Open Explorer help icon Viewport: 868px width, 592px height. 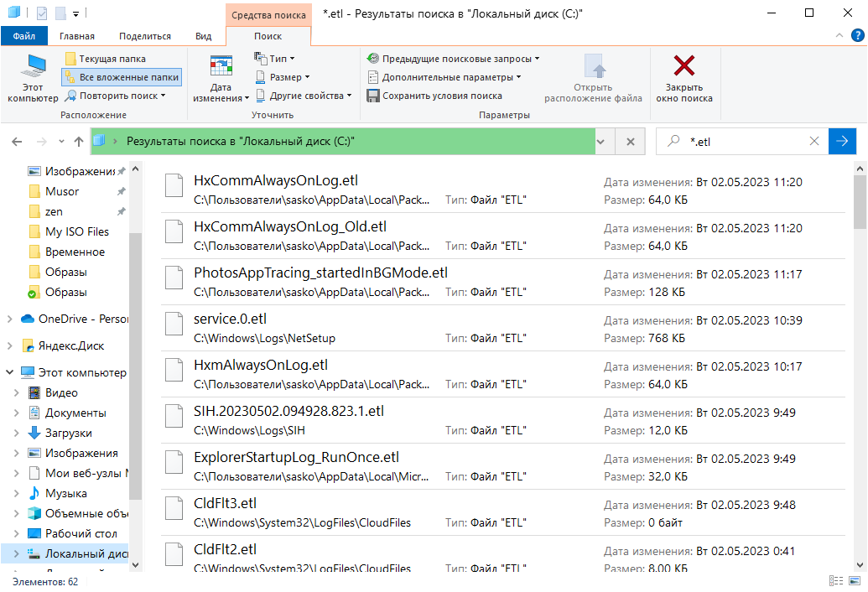click(x=857, y=35)
